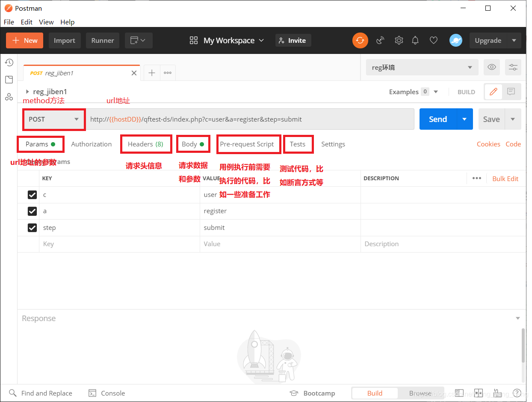Image resolution: width=532 pixels, height=402 pixels.
Task: Open the notifications bell icon
Action: click(415, 40)
